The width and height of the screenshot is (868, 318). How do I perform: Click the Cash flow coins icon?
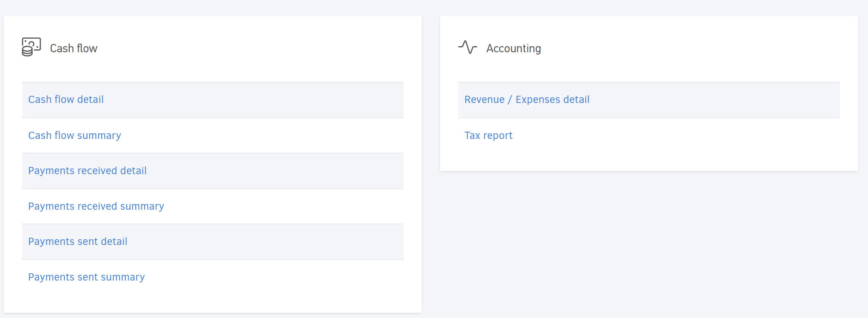coord(31,47)
